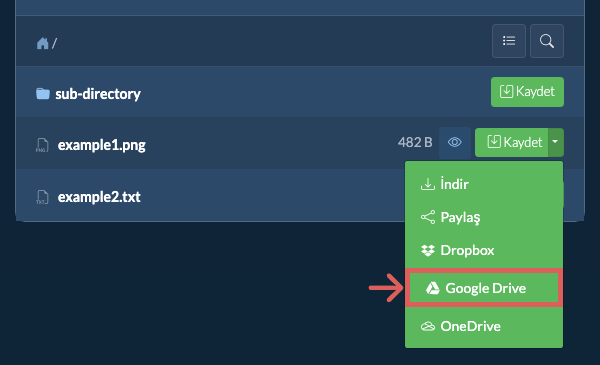
Task: Expand the Kaydet dropdown arrow for example1.png
Action: 556,142
